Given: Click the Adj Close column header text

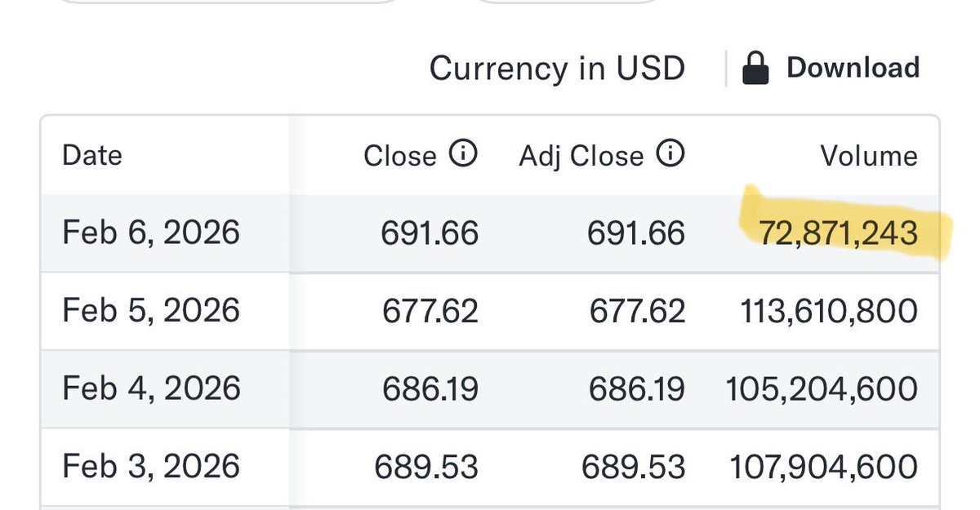Looking at the screenshot, I should [581, 155].
